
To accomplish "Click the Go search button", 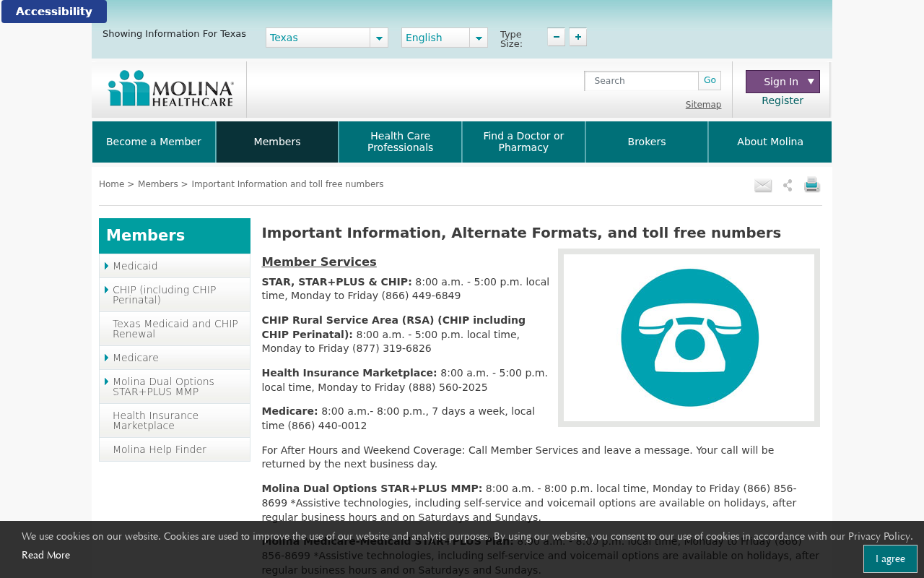I will (710, 80).
